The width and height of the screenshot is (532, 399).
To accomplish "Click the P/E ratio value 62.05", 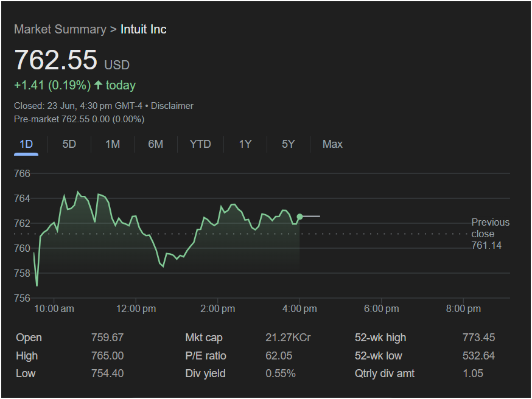I will click(x=279, y=356).
